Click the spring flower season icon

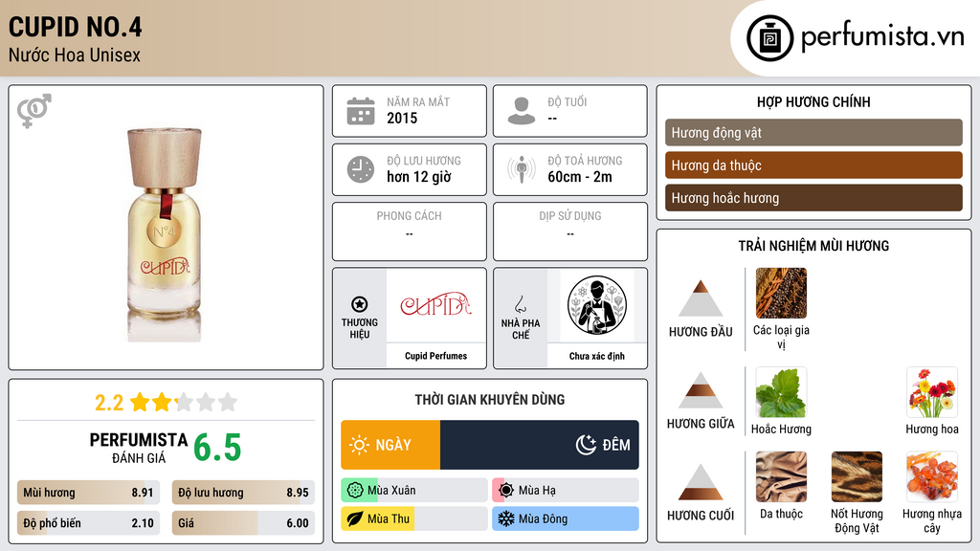(x=355, y=491)
